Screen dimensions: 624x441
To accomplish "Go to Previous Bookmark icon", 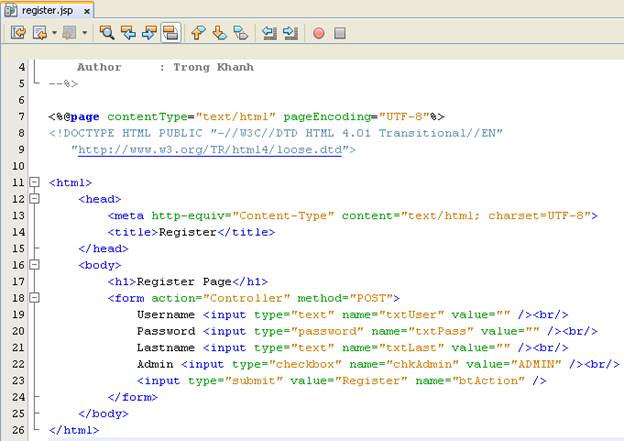I will (x=198, y=33).
